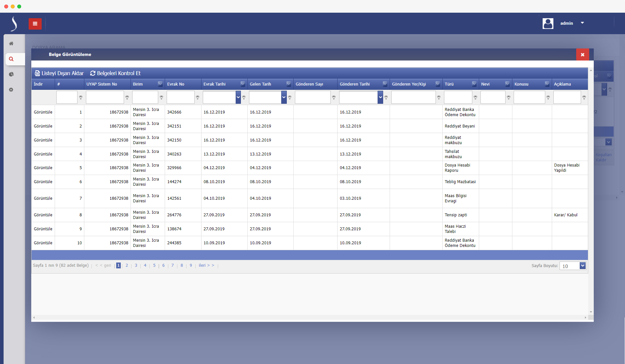Go to page 5 of results
The image size is (625, 364).
pos(154,265)
